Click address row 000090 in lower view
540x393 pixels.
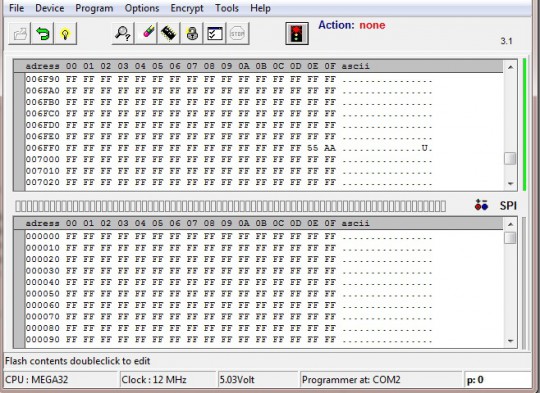point(229,340)
